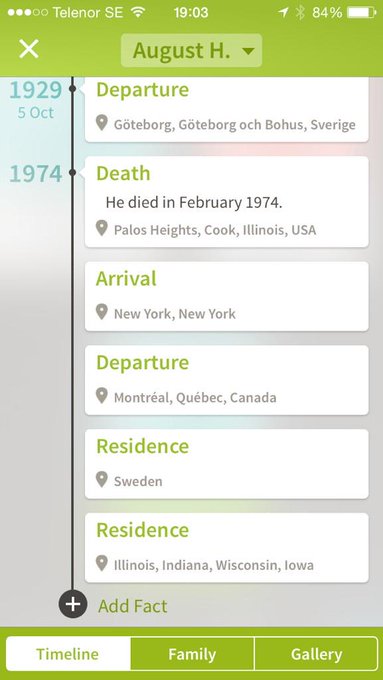Open the August H. person dropdown
The image size is (383, 680).
point(191,50)
